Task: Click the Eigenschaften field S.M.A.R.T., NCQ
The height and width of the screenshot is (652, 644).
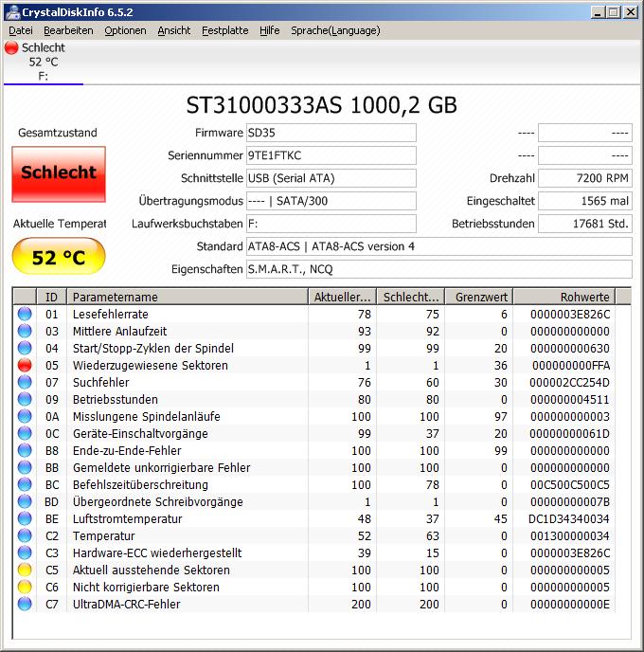Action: (439, 269)
